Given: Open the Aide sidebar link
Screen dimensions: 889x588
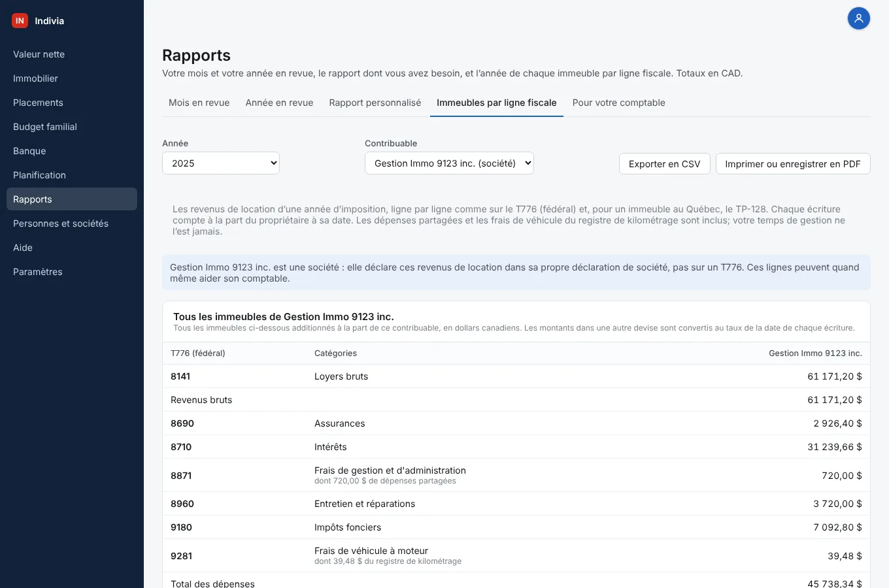Looking at the screenshot, I should [72, 248].
